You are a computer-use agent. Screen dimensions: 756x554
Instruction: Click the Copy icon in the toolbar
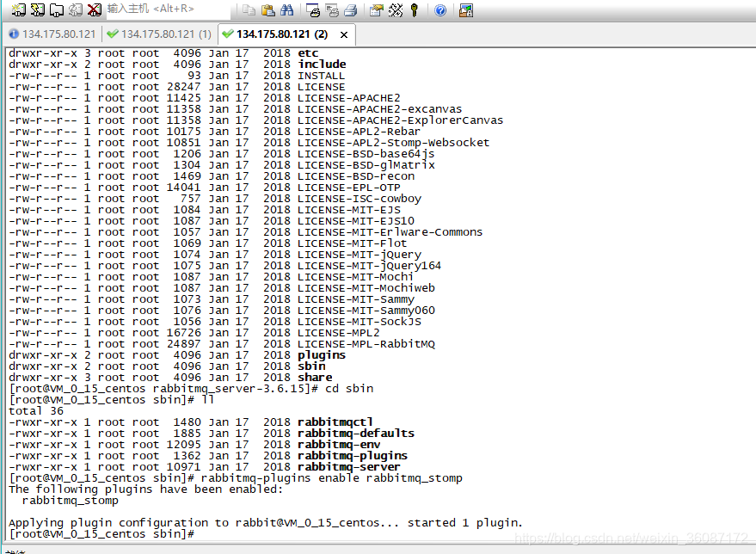(x=249, y=9)
